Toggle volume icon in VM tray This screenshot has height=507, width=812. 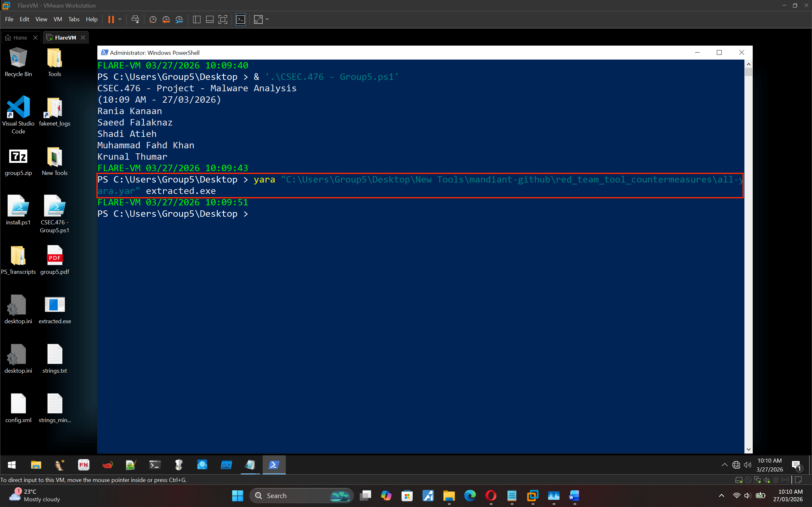[x=747, y=465]
